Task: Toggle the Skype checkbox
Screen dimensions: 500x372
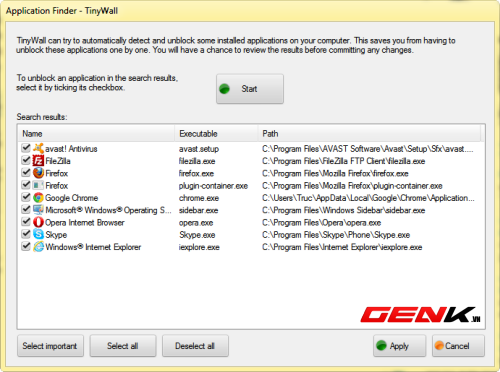Action: click(x=26, y=234)
